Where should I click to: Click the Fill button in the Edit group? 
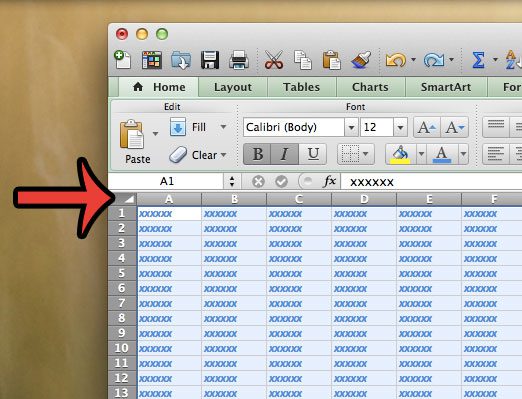coord(188,127)
